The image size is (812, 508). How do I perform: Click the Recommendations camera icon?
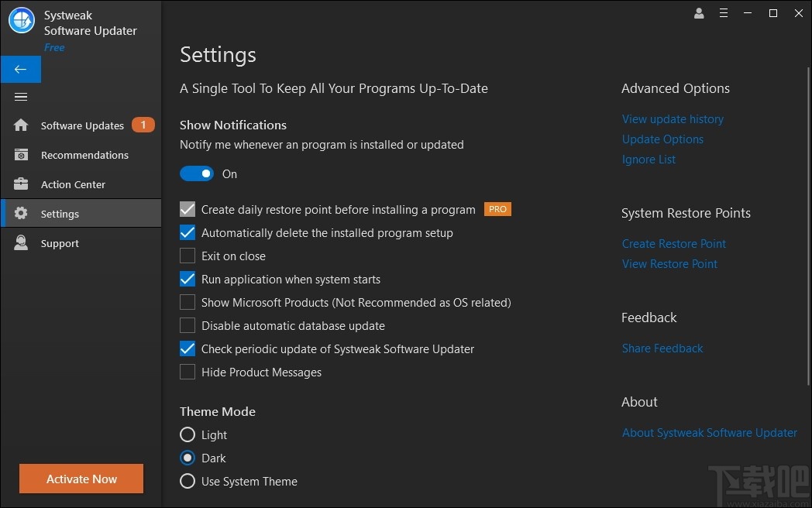click(21, 154)
